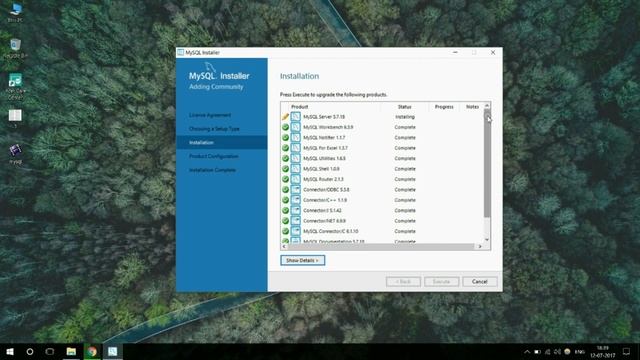
Task: Click the green check beside Connector/C++
Action: tap(285, 200)
